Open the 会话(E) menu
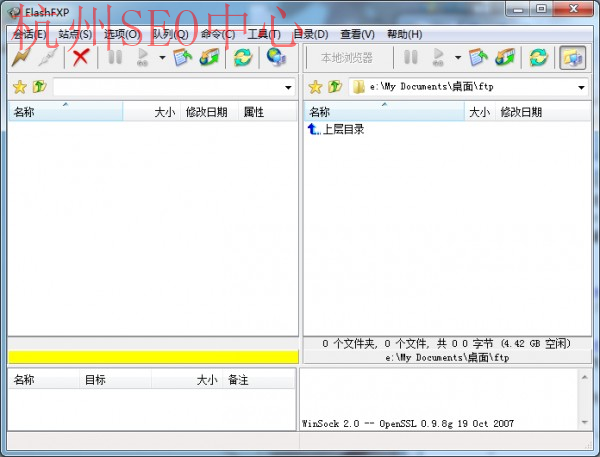The height and width of the screenshot is (457, 600). point(30,34)
